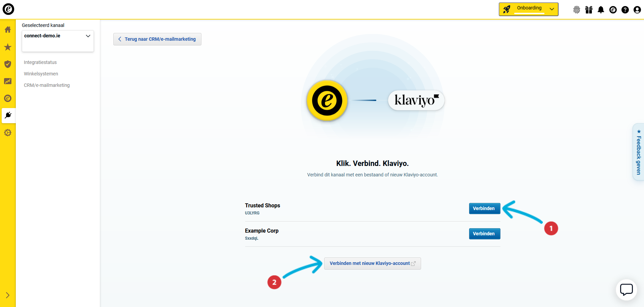Go to Integratiestatus menu item

pyautogui.click(x=40, y=62)
